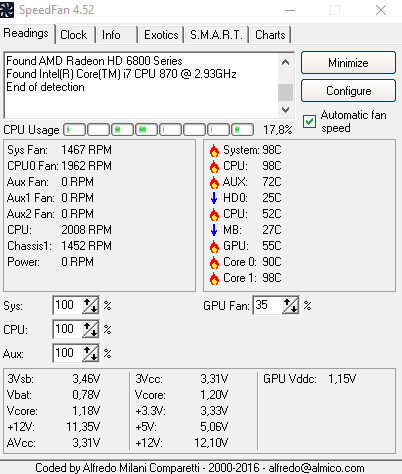402x474 pixels.
Task: Click the Aux speed percentage field
Action: [x=68, y=353]
